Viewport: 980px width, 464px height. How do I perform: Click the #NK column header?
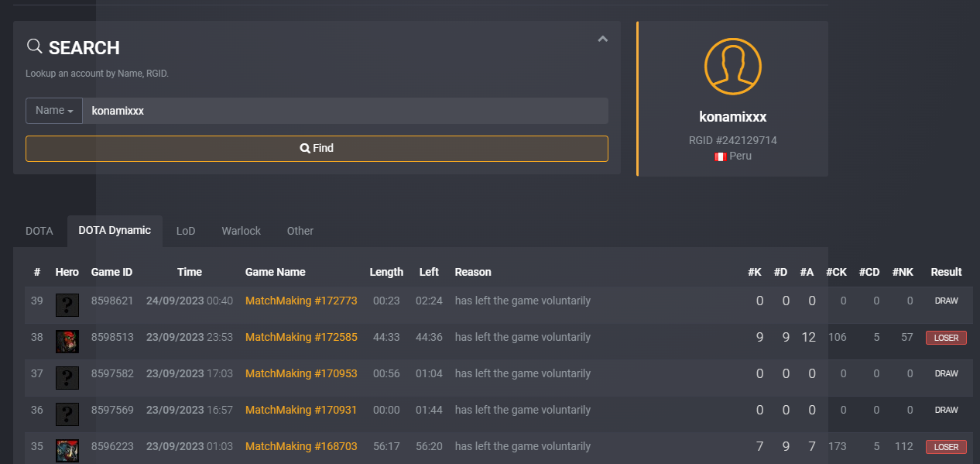[x=903, y=272]
